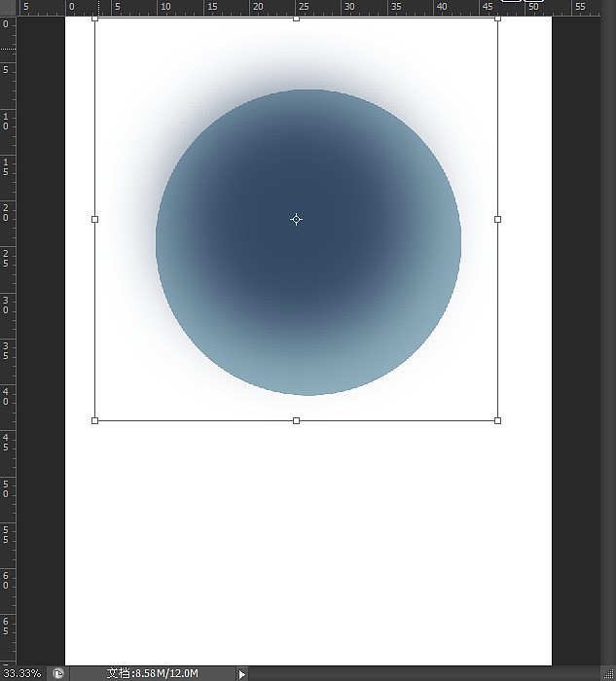Click the bottom-middle transform handle

[296, 420]
